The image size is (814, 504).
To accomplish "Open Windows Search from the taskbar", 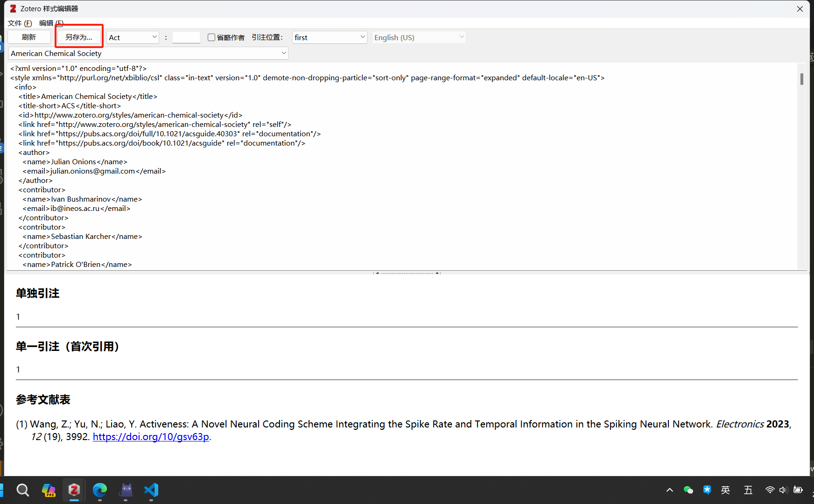I will (x=23, y=490).
